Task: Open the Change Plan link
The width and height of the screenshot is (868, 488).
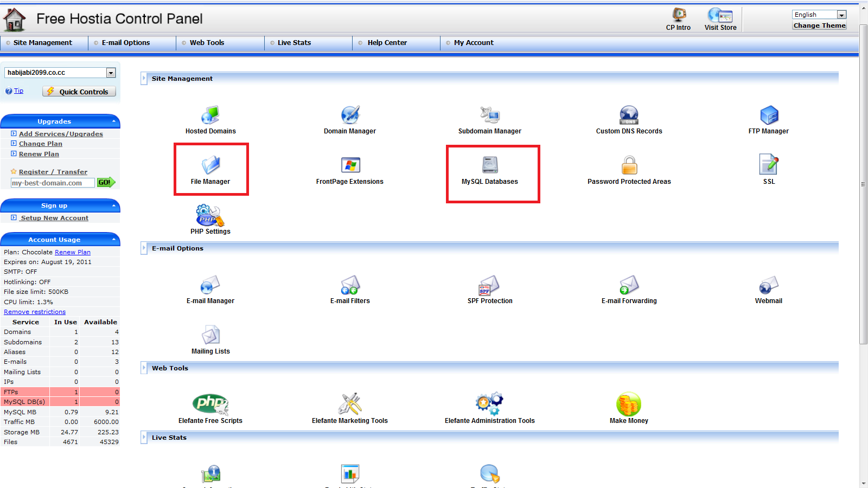Action: (x=41, y=144)
